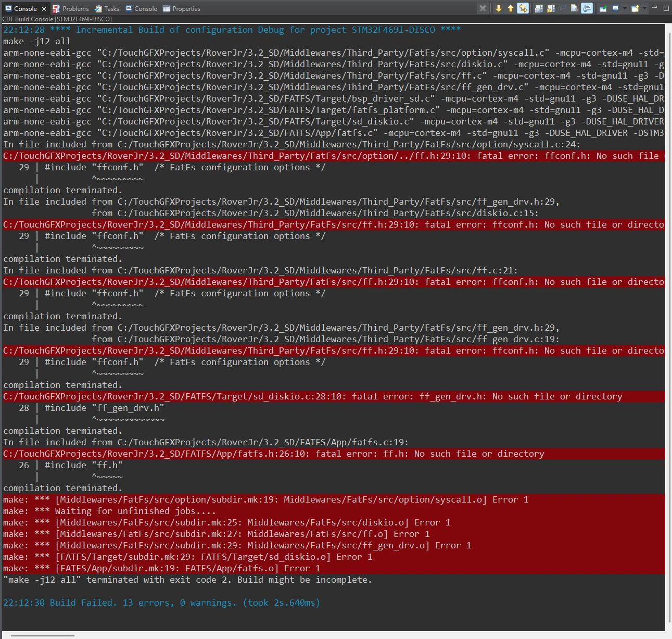Toggle bring console to front on output

[587, 8]
